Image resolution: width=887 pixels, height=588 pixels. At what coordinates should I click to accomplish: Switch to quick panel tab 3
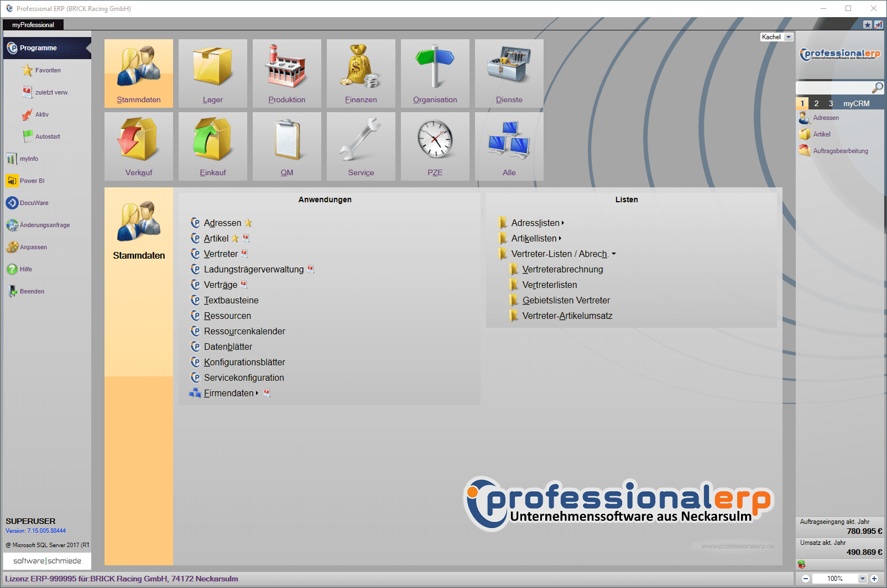[x=831, y=103]
